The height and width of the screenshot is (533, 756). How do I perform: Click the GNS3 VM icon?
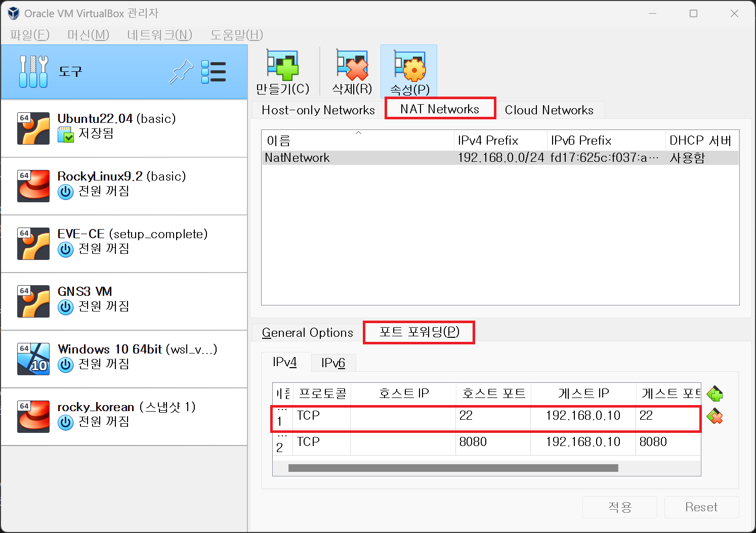point(33,301)
